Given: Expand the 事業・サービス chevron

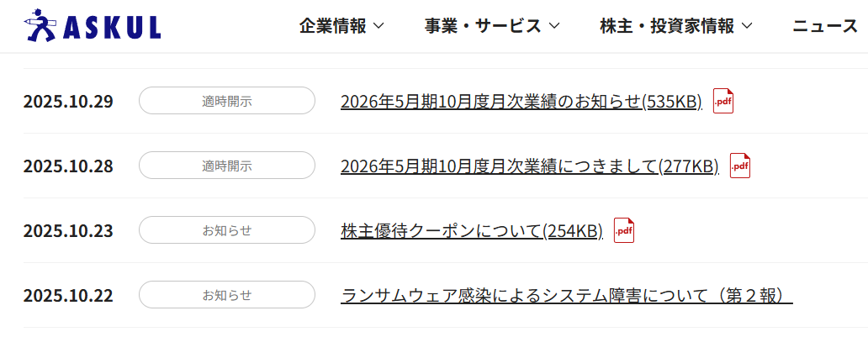Looking at the screenshot, I should pos(554,26).
